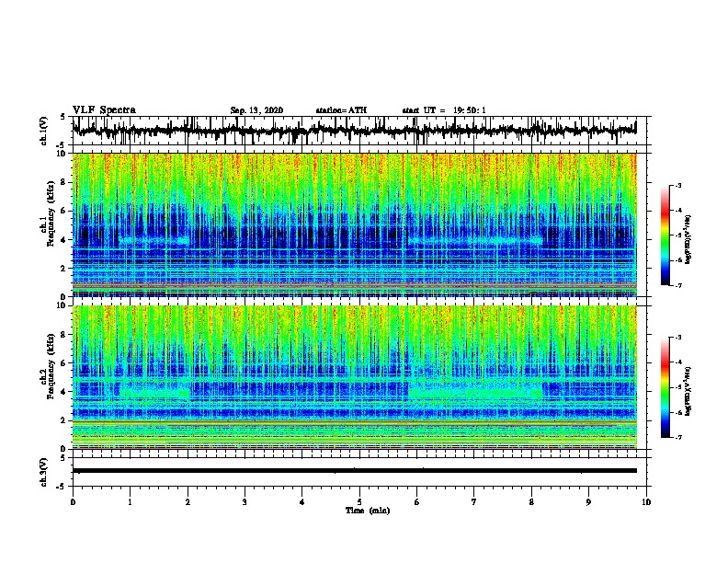Click the time axis tick label "3"

click(x=245, y=502)
